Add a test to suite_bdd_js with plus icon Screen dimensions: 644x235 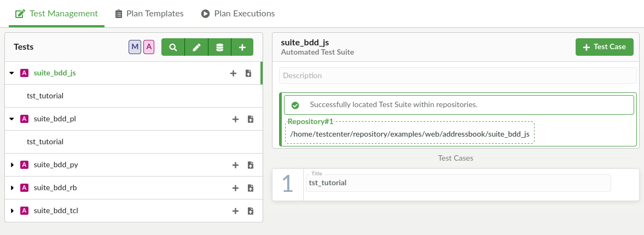click(233, 73)
